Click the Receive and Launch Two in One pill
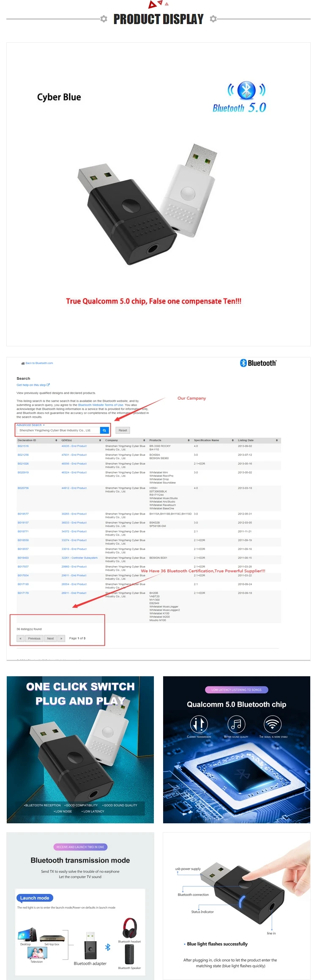317x980 pixels. click(x=80, y=847)
